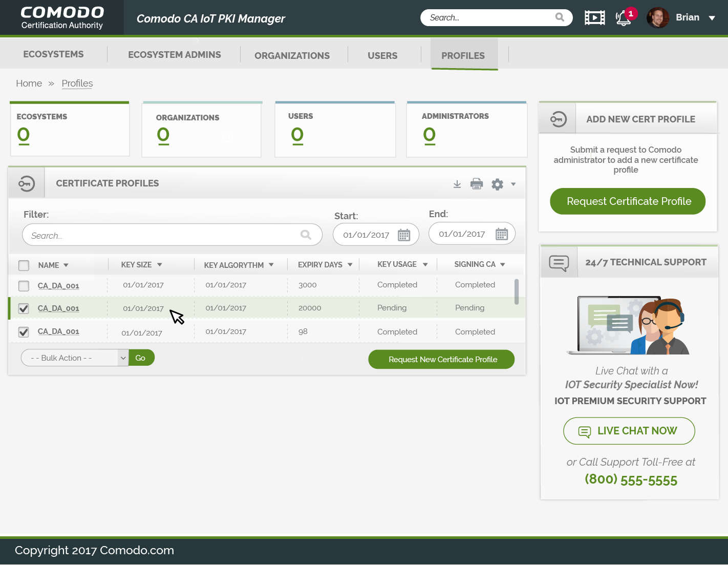Click the LIVE CHAT NOW button
The height and width of the screenshot is (565, 728).
click(x=629, y=431)
